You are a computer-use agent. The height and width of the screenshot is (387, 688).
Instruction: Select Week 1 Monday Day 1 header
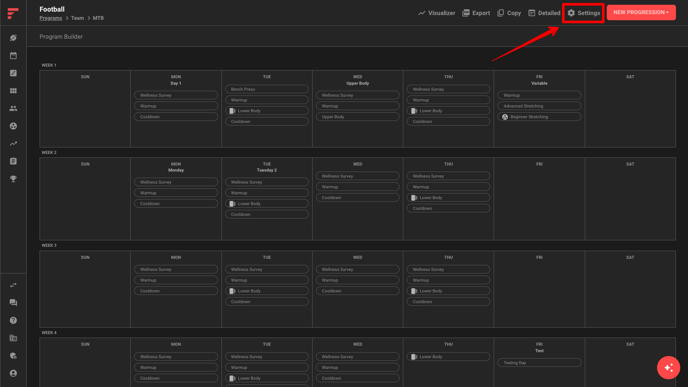coord(176,83)
